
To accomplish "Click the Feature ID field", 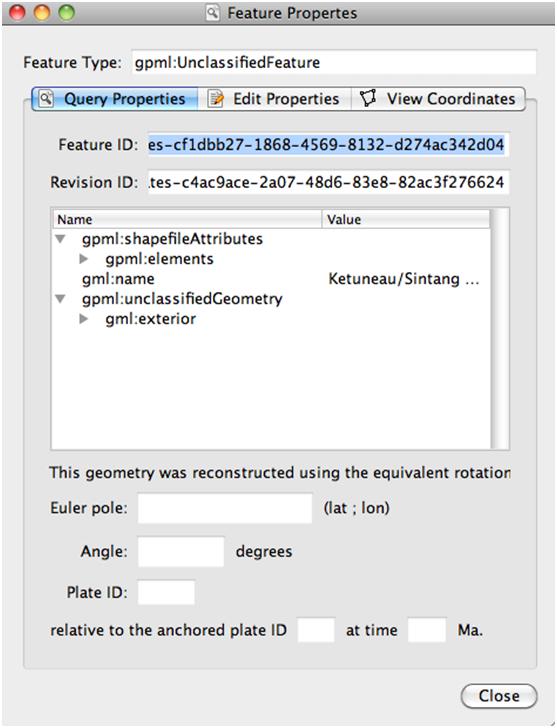I will [328, 144].
